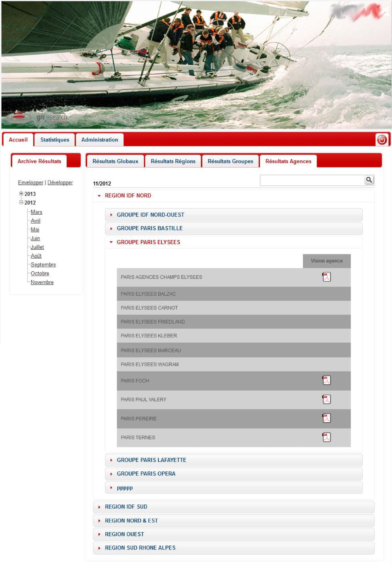This screenshot has width=392, height=566.
Task: Switch to Résultats Globaux tab
Action: [115, 161]
